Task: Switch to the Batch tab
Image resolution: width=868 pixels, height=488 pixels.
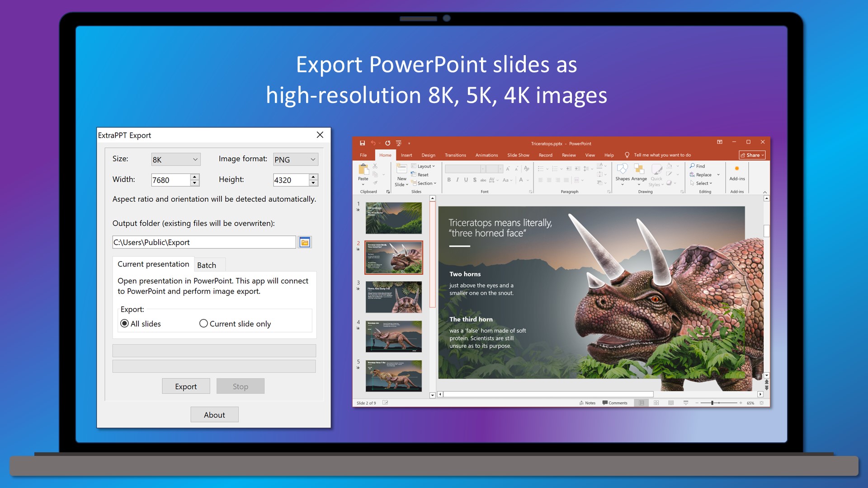Action: coord(207,265)
